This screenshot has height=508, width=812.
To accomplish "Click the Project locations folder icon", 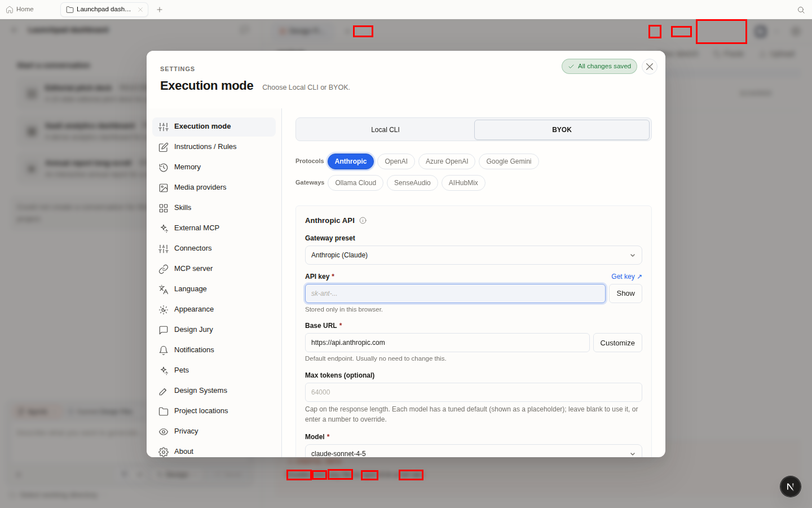I will coord(164,411).
